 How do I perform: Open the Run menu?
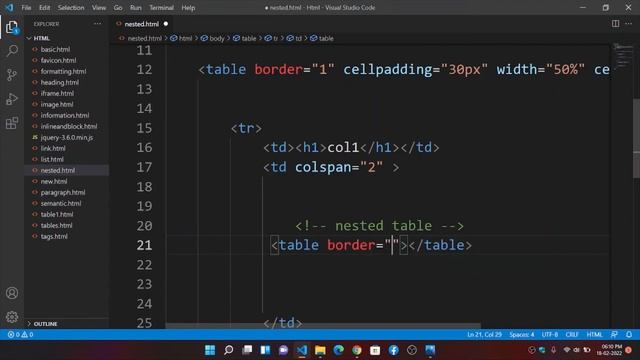(136, 7)
